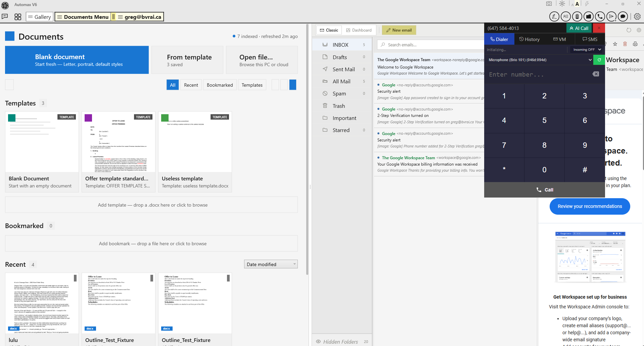Open the Spam folder
Image resolution: width=644 pixels, height=346 pixels.
(342, 93)
